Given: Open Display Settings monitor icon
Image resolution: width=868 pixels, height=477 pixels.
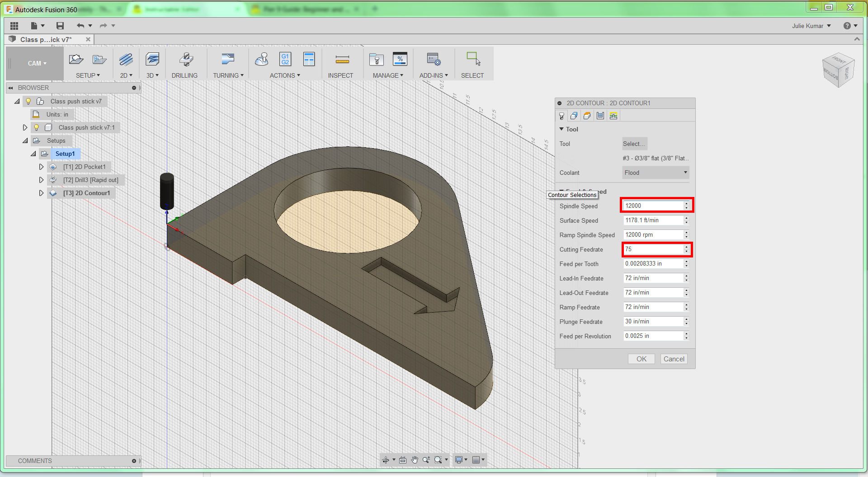Looking at the screenshot, I should coord(459,460).
